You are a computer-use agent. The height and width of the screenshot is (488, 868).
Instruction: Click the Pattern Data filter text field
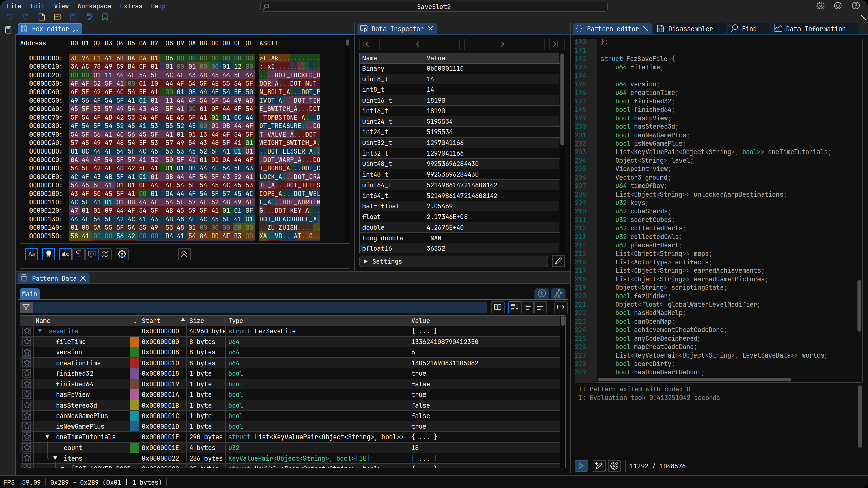[x=260, y=307]
